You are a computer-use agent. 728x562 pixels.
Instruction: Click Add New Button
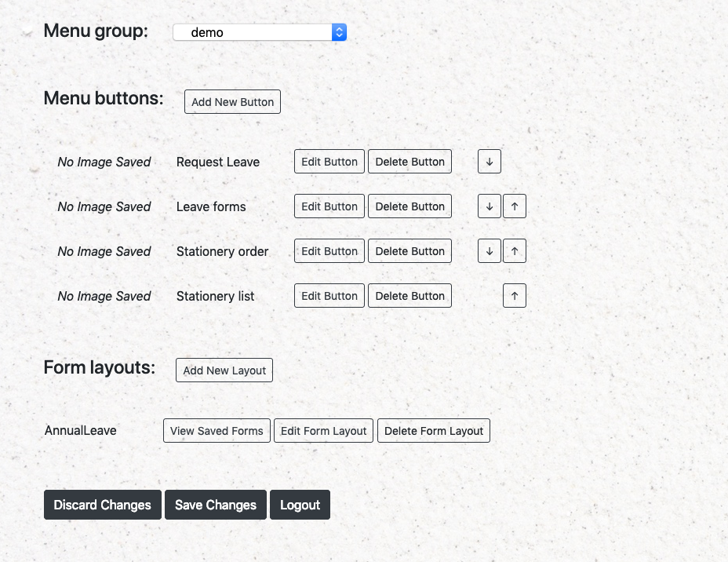(232, 102)
